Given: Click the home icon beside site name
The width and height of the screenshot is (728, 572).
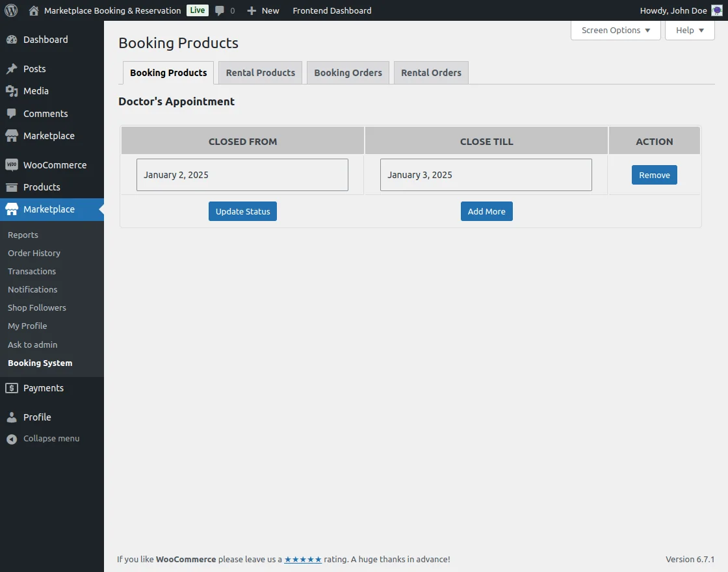Looking at the screenshot, I should coord(33,10).
